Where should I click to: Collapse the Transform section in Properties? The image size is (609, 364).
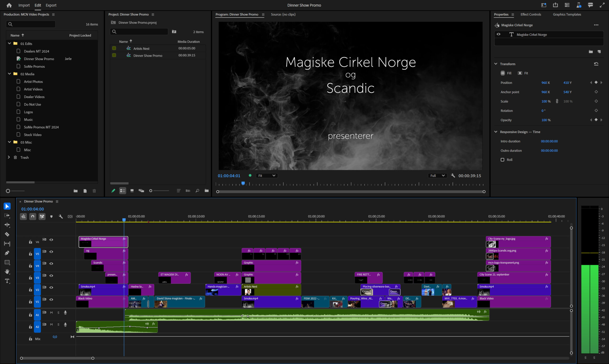pos(496,63)
